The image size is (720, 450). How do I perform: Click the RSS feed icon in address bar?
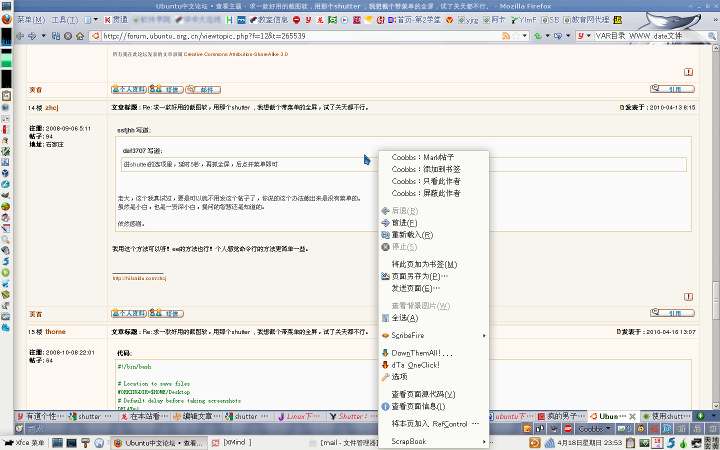pyautogui.click(x=506, y=36)
